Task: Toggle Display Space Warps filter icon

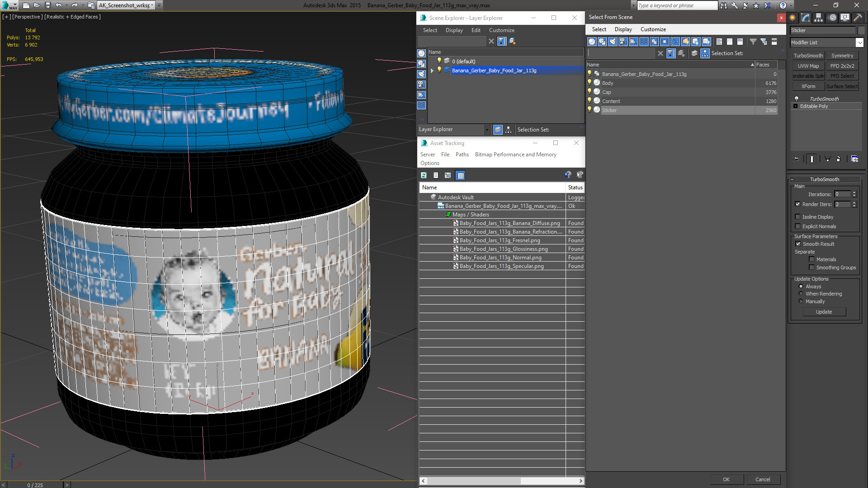Action: pyautogui.click(x=644, y=42)
